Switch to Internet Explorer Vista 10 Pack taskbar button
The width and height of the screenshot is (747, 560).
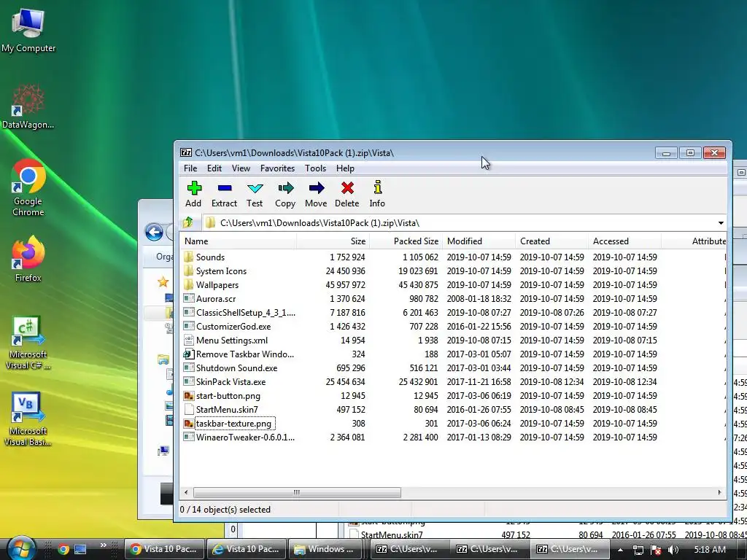(247, 549)
